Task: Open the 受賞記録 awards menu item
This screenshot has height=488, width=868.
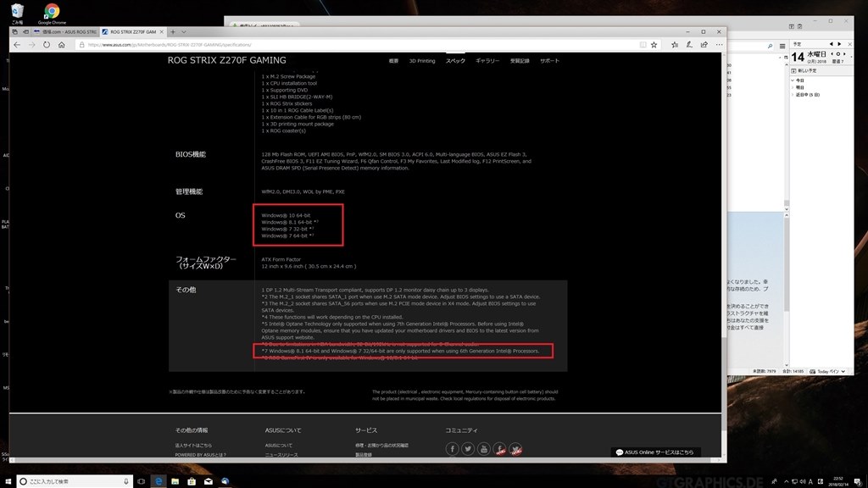Action: click(520, 61)
